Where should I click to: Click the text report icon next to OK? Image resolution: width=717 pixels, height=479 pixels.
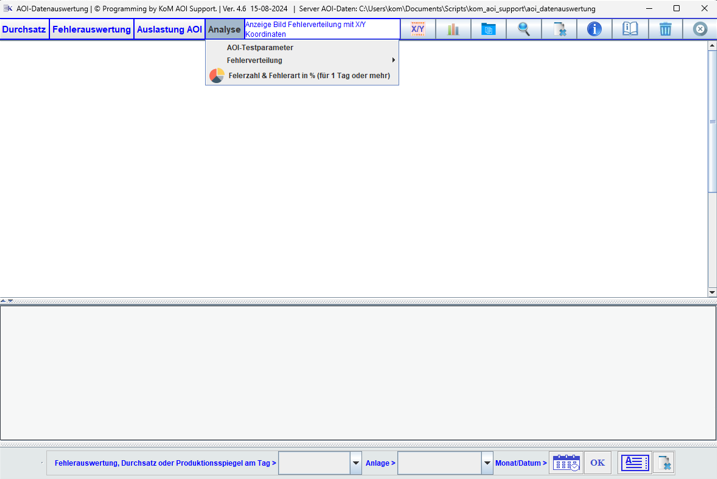coord(634,463)
